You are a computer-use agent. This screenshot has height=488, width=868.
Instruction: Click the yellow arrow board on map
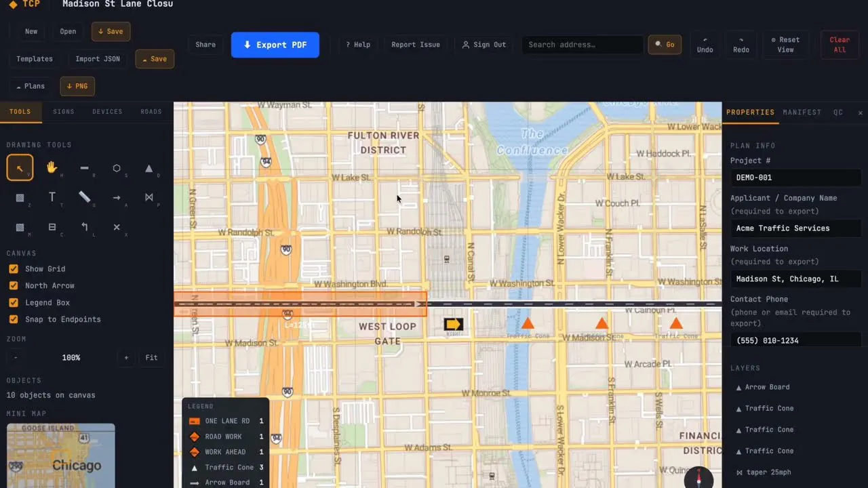coord(454,325)
